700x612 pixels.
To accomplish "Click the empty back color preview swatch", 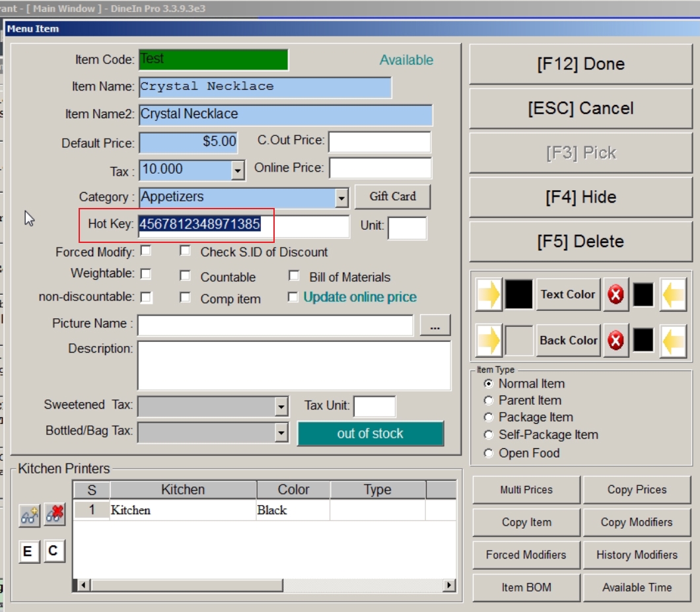I will 519,341.
